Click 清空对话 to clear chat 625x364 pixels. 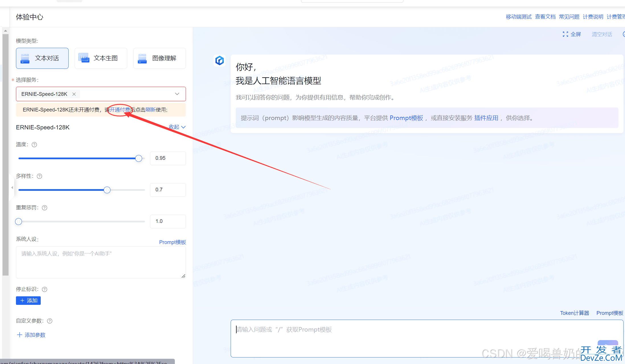tap(602, 34)
